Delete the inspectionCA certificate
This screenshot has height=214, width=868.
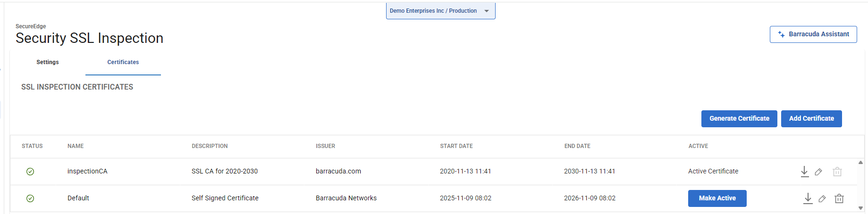(837, 172)
